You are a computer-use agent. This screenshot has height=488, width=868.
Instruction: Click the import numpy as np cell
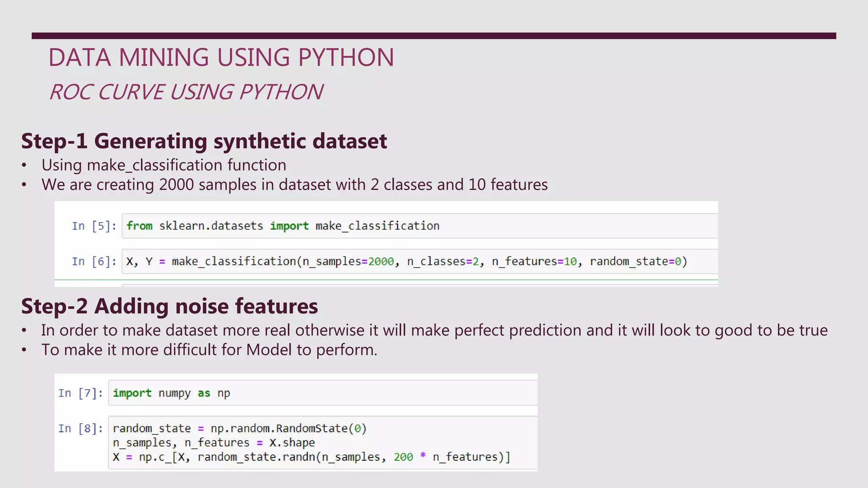click(171, 393)
